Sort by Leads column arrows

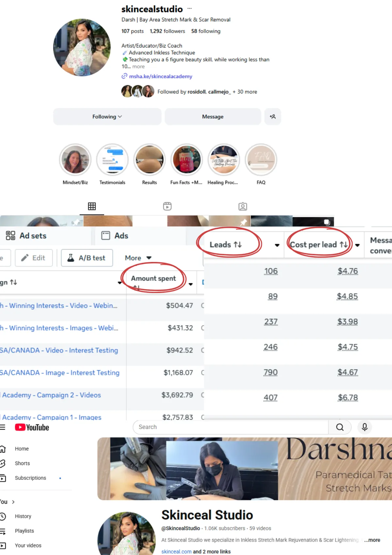coord(237,244)
